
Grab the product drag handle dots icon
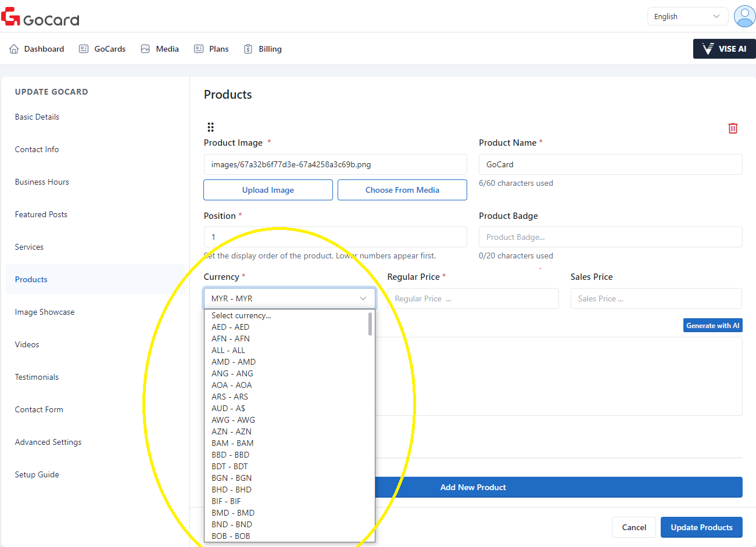click(x=210, y=127)
